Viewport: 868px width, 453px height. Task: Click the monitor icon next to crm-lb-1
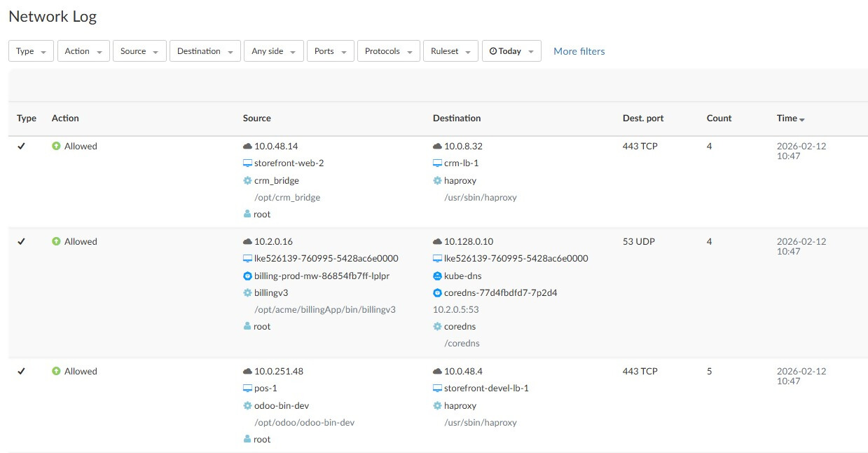[438, 163]
